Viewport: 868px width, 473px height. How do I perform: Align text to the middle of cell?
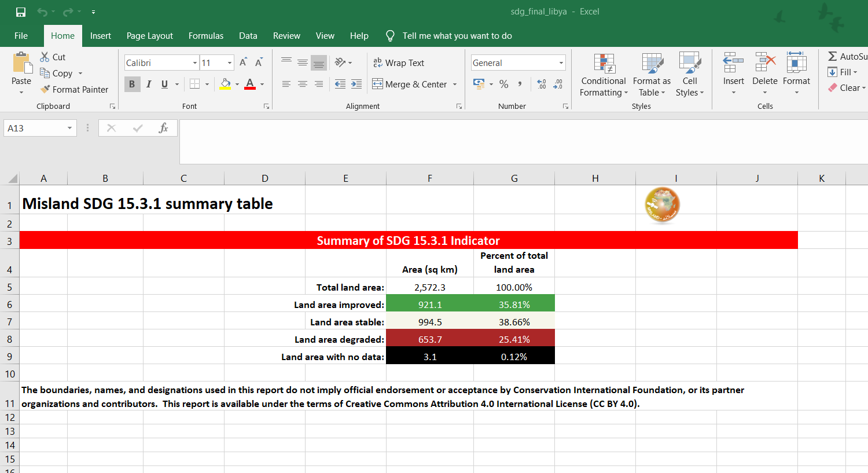point(303,63)
